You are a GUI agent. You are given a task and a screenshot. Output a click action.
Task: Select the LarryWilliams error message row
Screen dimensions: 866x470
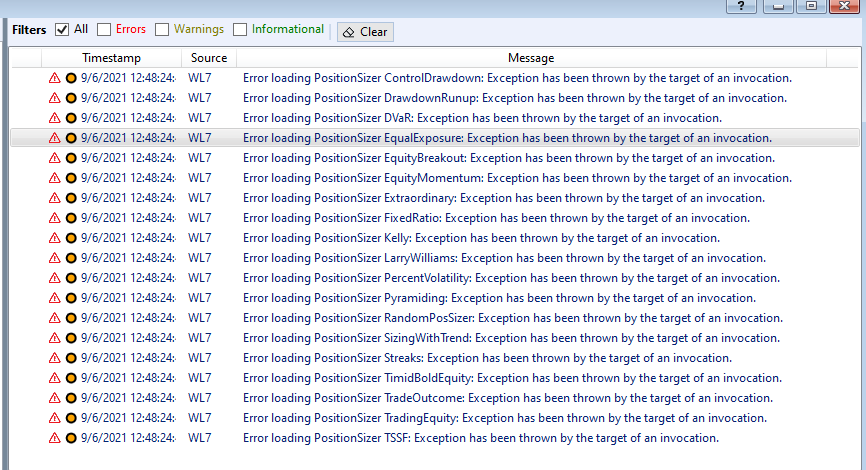435,258
